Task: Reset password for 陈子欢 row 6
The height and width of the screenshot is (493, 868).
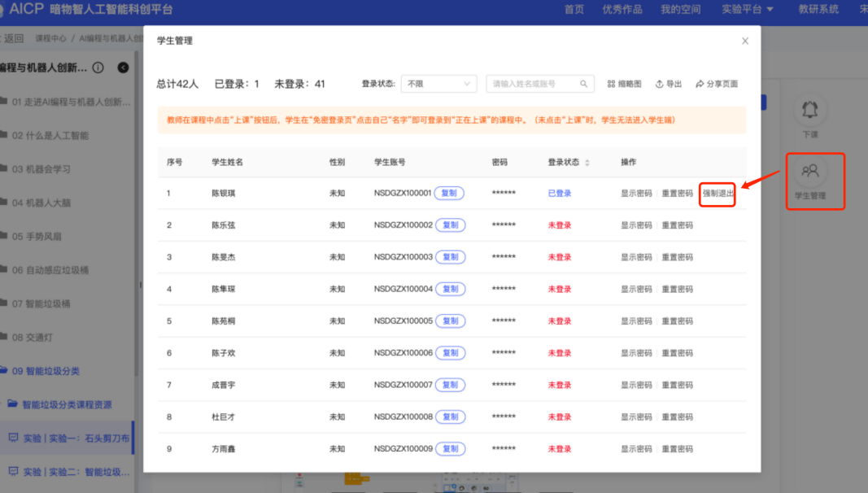Action: (x=678, y=353)
